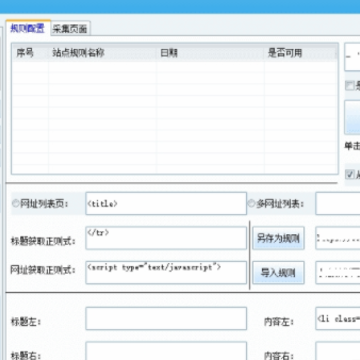Click the 网址获取正则式 label
The width and height of the screenshot is (360, 360).
click(x=43, y=270)
